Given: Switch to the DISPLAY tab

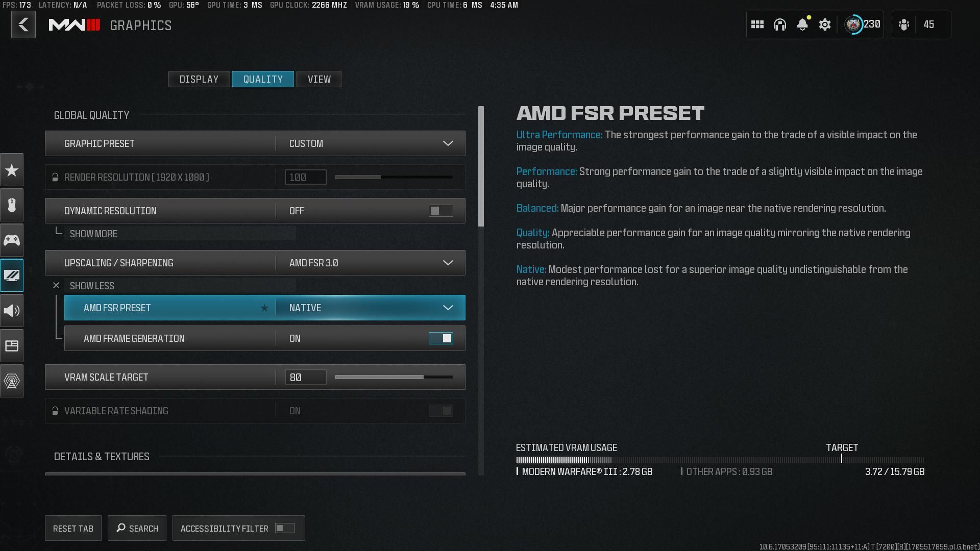Looking at the screenshot, I should point(199,79).
